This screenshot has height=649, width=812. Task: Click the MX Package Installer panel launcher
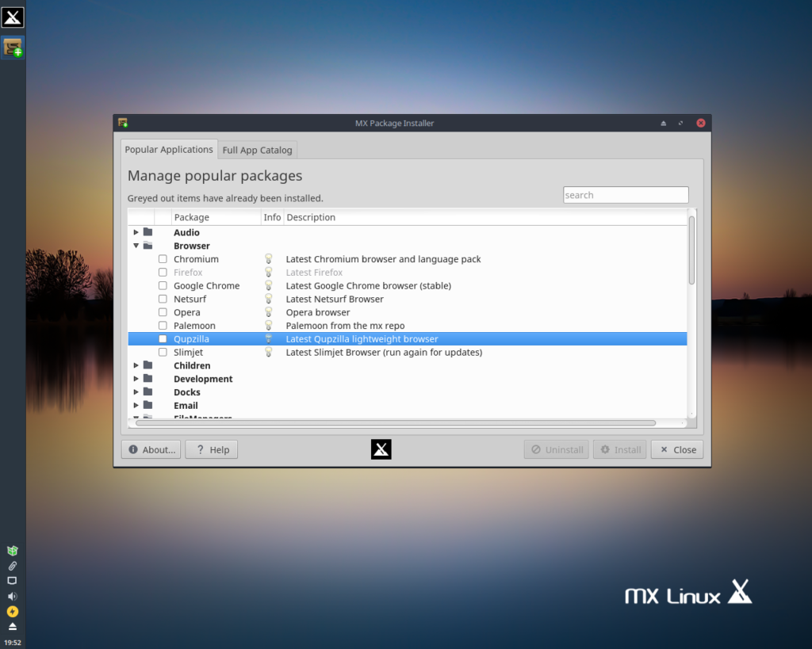pyautogui.click(x=13, y=48)
